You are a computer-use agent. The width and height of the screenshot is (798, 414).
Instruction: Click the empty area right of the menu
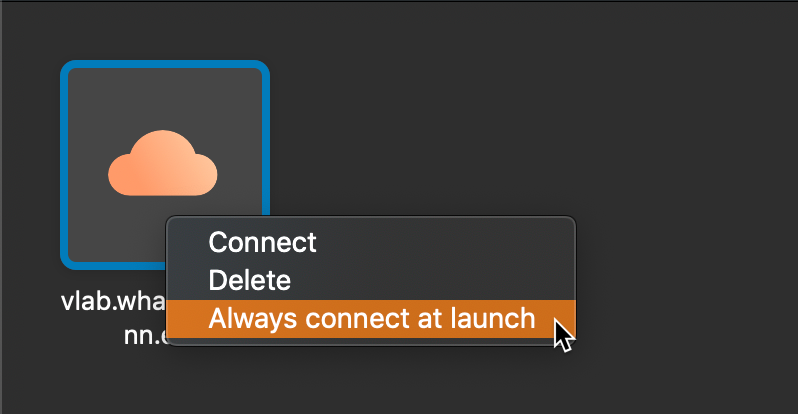(687, 280)
